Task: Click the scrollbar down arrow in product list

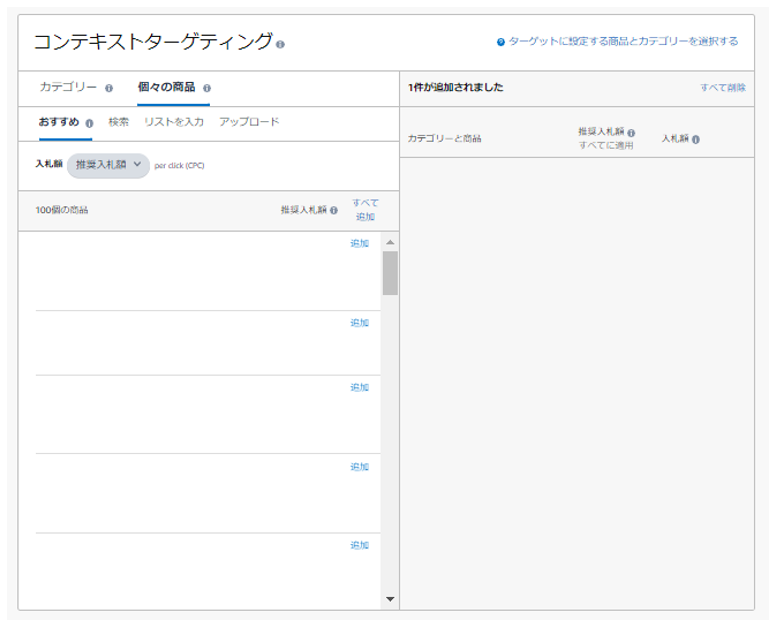Action: (x=390, y=599)
